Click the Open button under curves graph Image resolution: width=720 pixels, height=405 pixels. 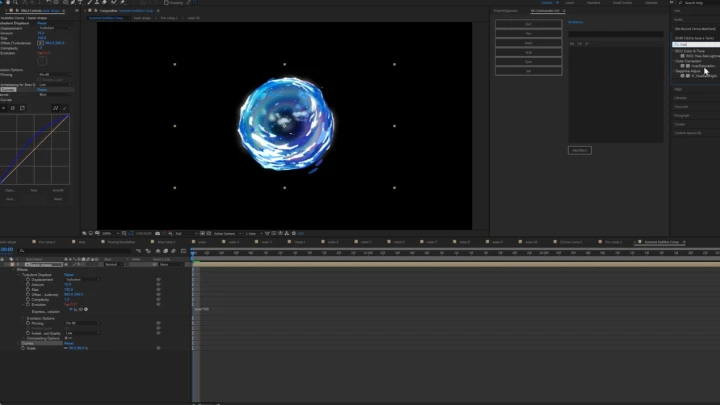click(x=10, y=190)
